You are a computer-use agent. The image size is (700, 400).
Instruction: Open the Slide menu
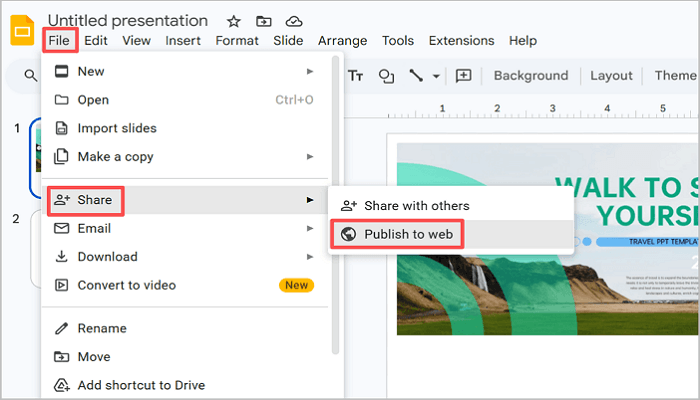[x=288, y=41]
